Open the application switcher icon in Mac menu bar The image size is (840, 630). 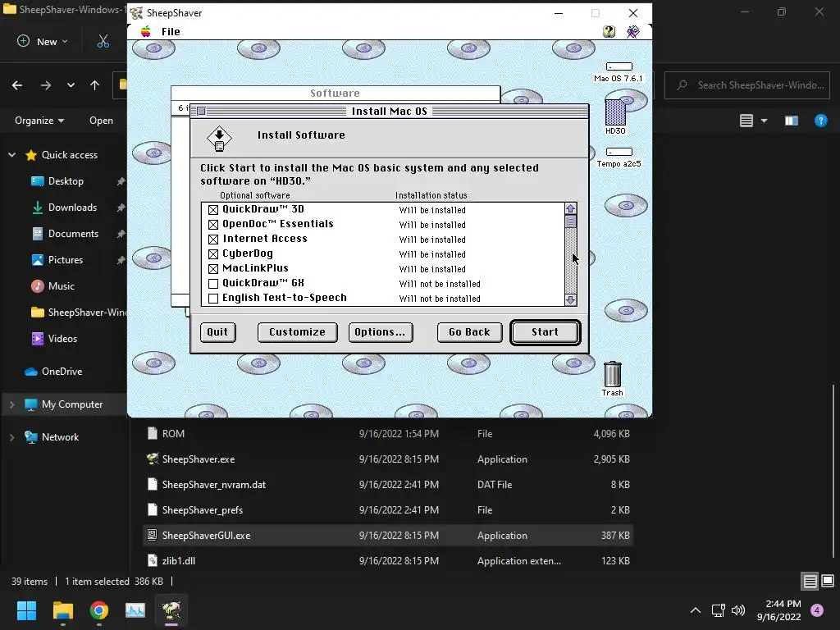632,32
